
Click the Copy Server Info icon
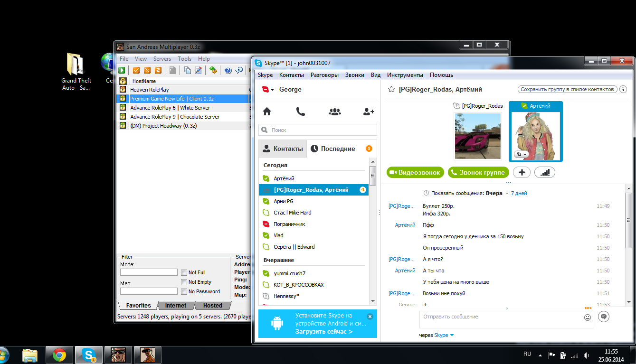tap(187, 70)
